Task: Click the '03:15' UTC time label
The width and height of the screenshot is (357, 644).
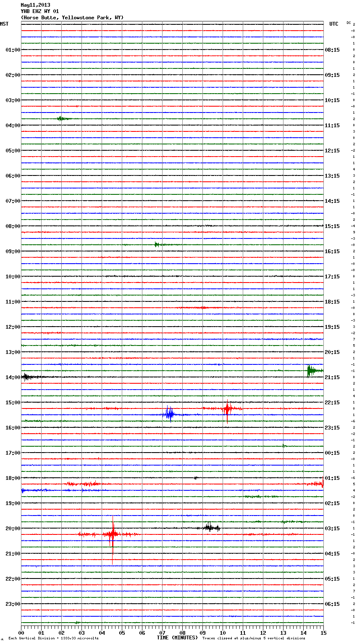Action: (332, 529)
